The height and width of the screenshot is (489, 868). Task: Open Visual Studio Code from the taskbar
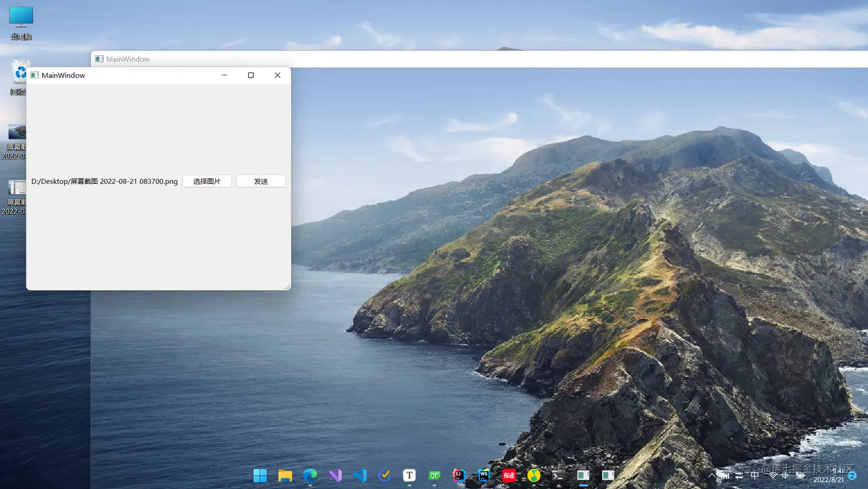[360, 475]
